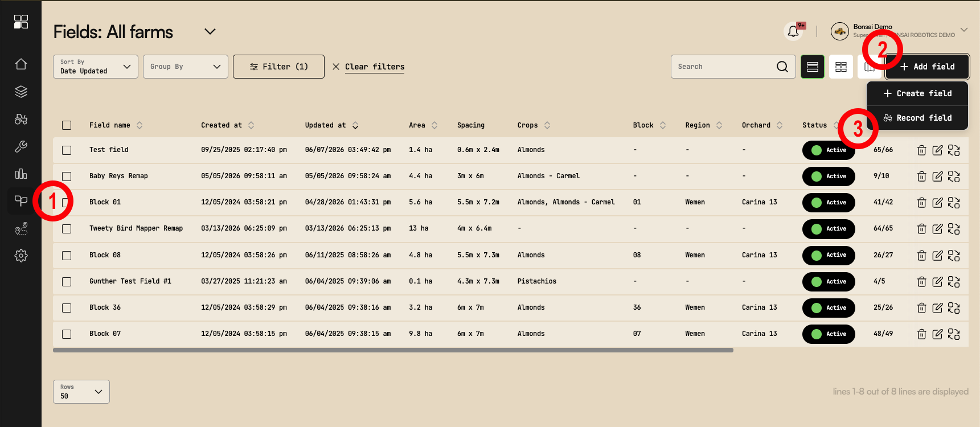980x427 pixels.
Task: Delete the Test field row with trash icon
Action: [921, 150]
